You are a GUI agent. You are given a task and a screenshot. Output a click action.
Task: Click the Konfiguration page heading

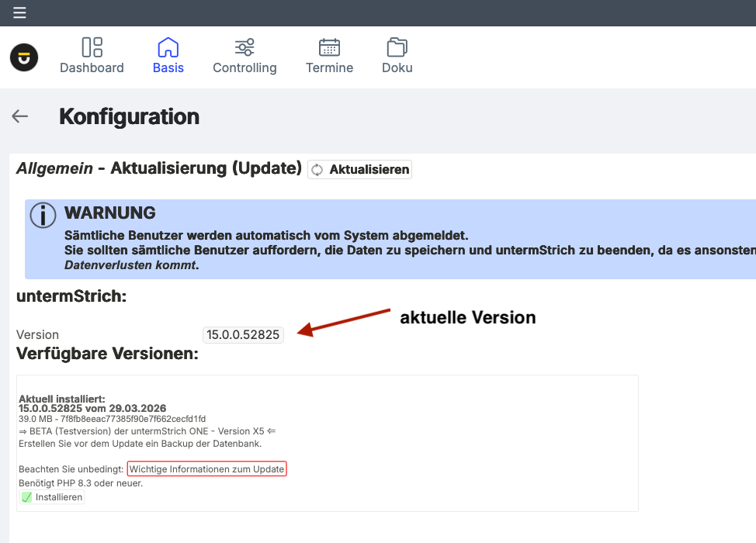click(129, 116)
